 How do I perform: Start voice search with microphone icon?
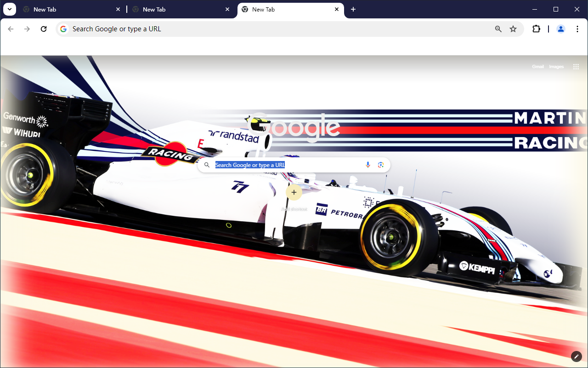tap(368, 165)
